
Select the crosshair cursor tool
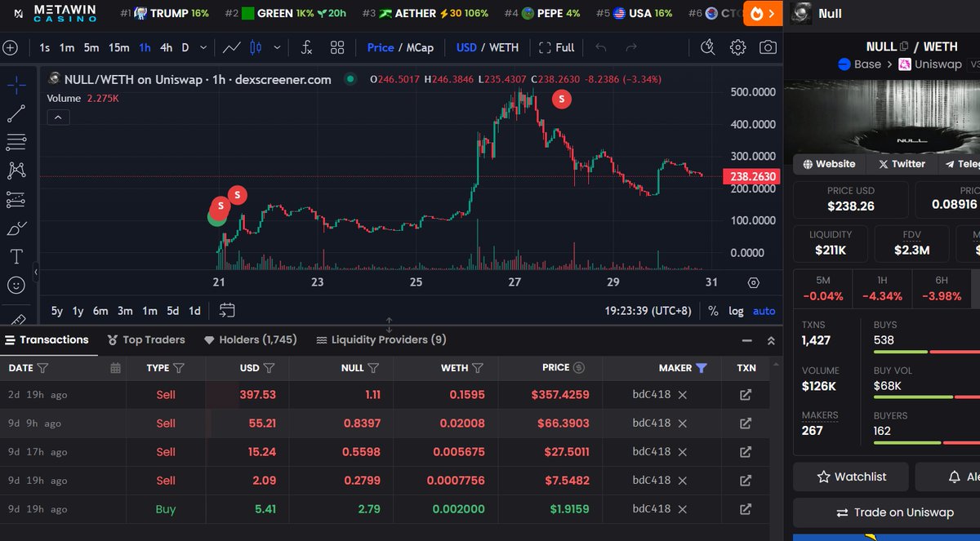click(16, 85)
